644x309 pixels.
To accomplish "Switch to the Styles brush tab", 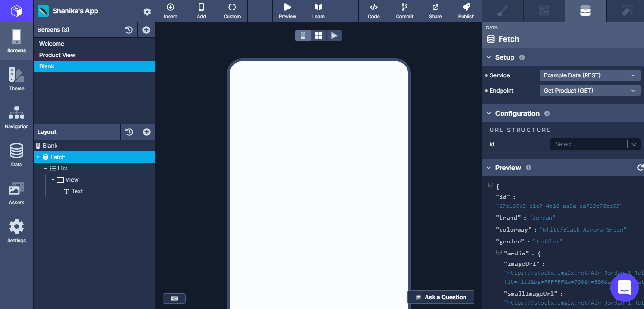I will coord(502,11).
